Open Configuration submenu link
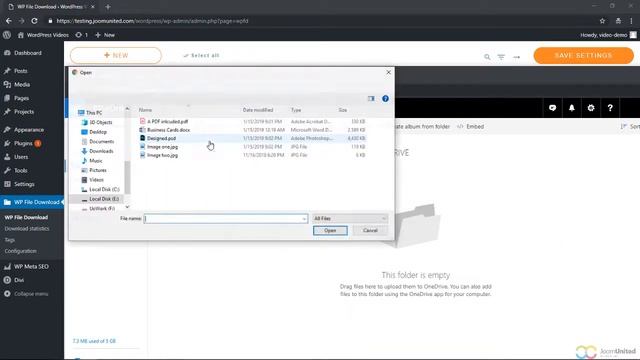The image size is (640, 360). (20, 251)
